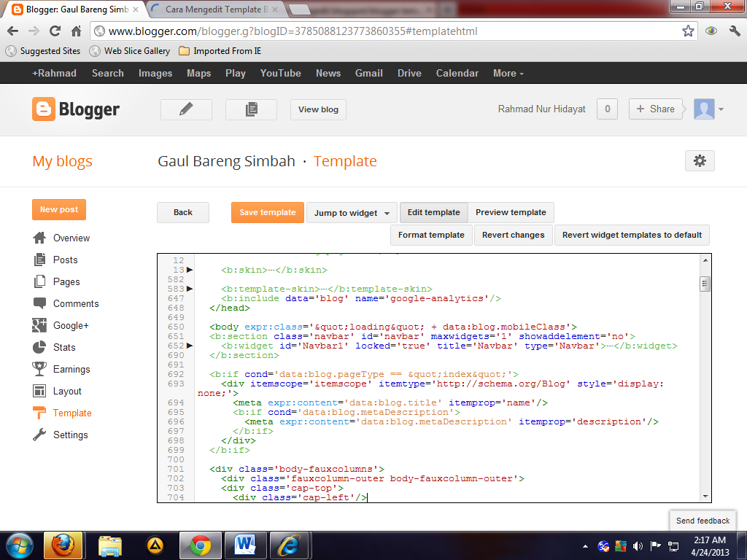
Task: Open YouTube in the Google bar
Action: pos(281,74)
